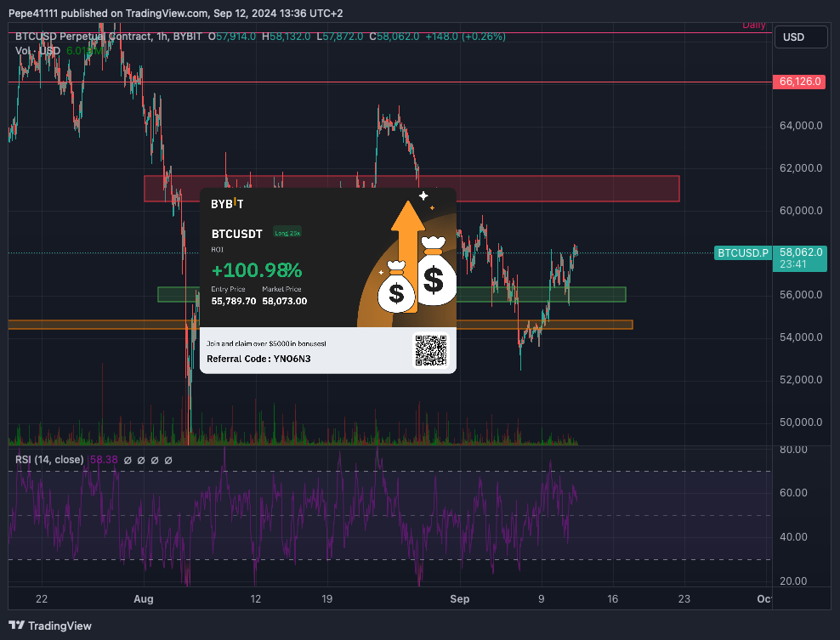
Task: Click the Pepe41111 published header text
Action: (x=175, y=14)
